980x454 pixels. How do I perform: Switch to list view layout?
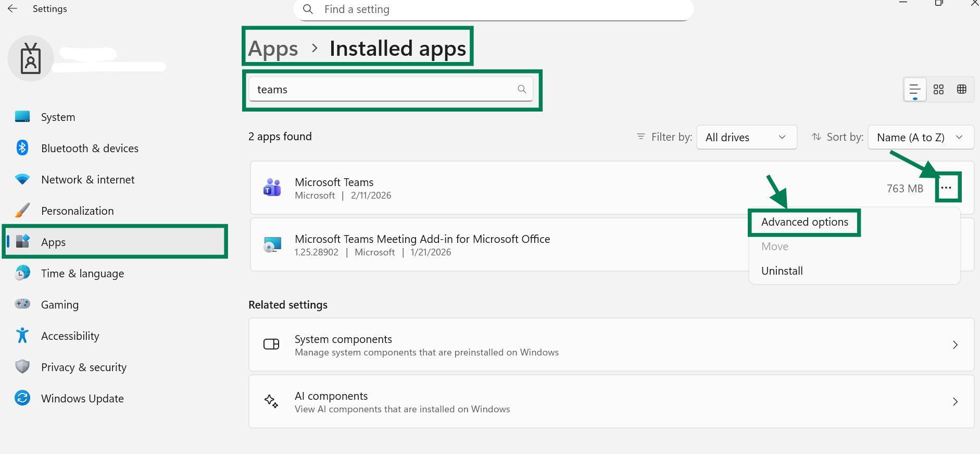point(915,89)
